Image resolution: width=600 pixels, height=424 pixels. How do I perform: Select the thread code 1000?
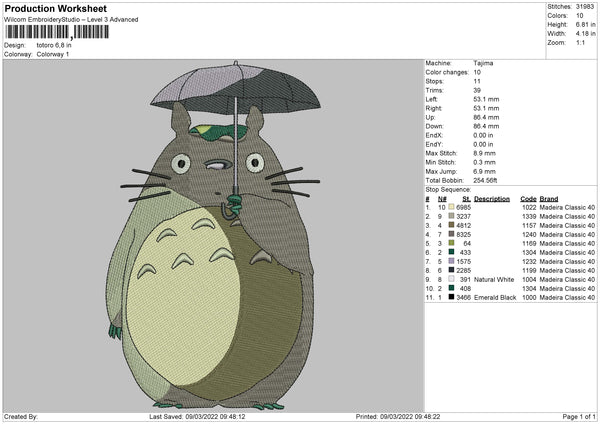(x=529, y=297)
